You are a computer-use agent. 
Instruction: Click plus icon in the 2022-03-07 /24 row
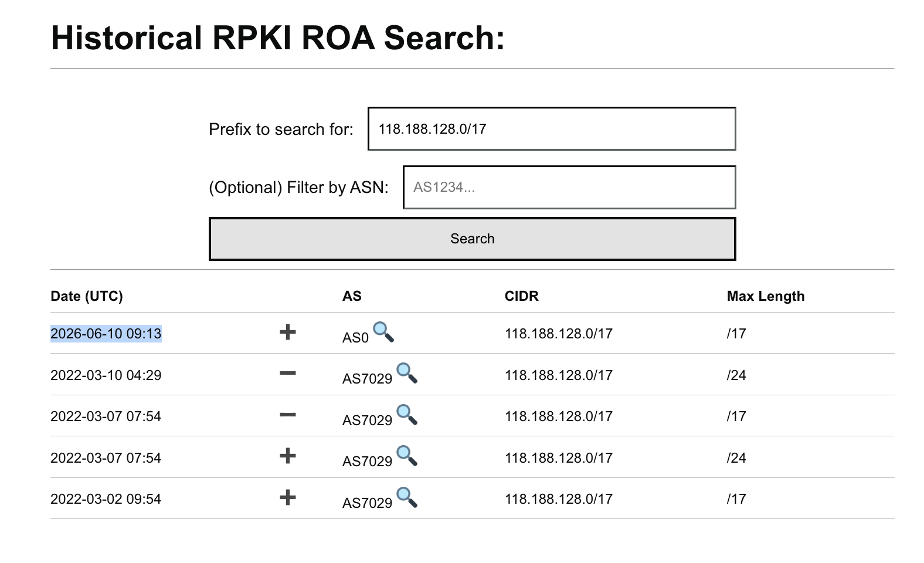click(288, 456)
